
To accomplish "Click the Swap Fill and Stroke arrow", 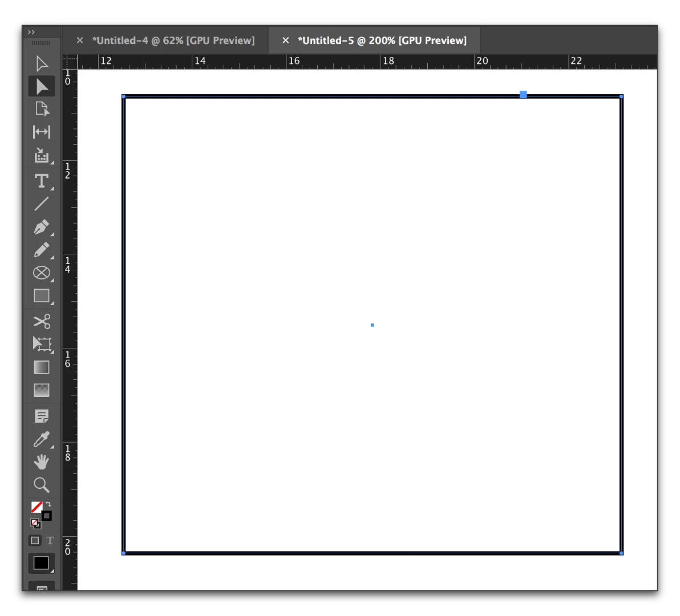I will point(48,504).
